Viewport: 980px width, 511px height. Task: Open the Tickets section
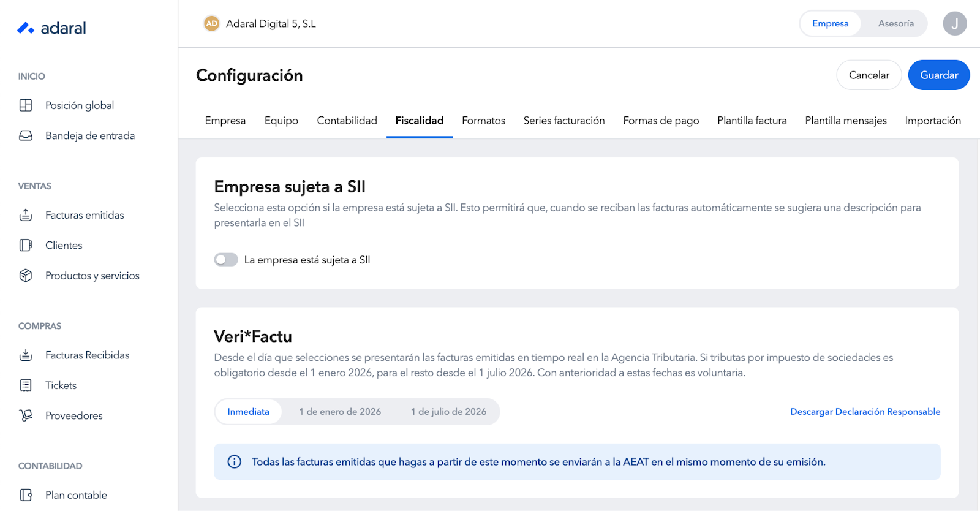click(x=61, y=385)
